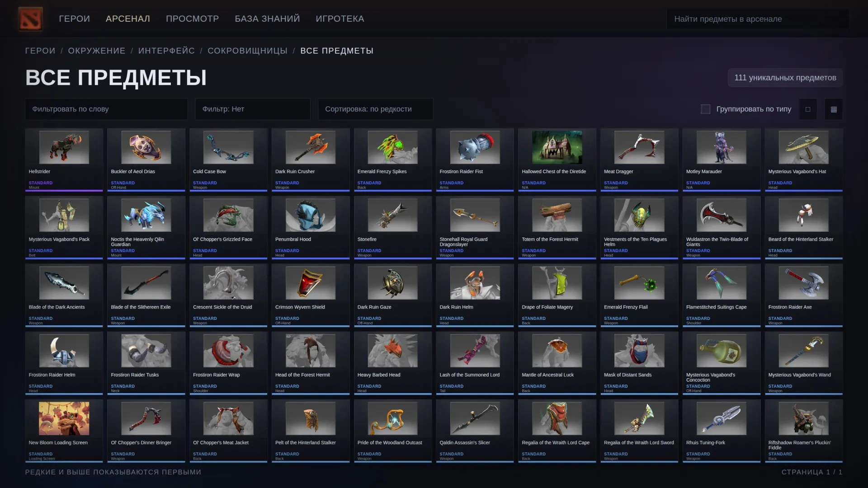The image size is (868, 488).
Task: Select Wuldastron the Twin-Blade of Giants
Action: (722, 227)
